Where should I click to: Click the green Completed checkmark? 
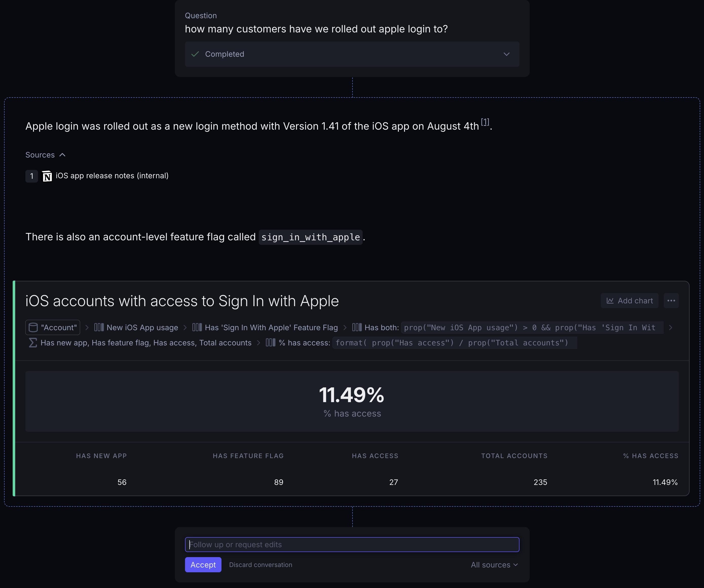point(195,54)
